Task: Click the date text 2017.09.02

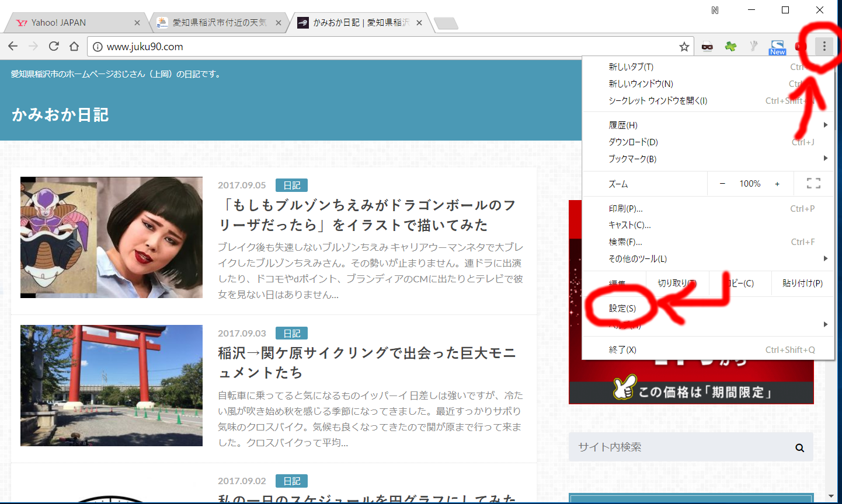Action: pos(242,481)
